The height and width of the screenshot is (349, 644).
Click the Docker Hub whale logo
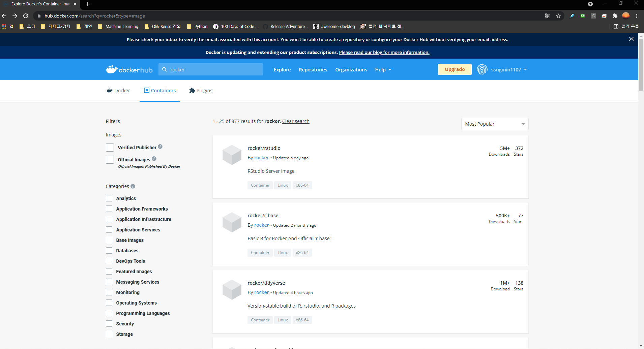click(129, 69)
